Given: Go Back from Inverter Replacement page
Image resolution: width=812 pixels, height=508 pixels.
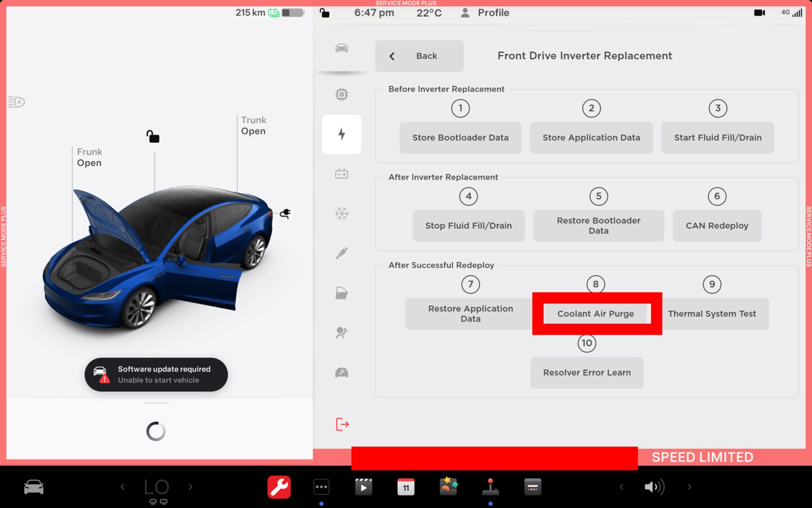Looking at the screenshot, I should tap(419, 56).
